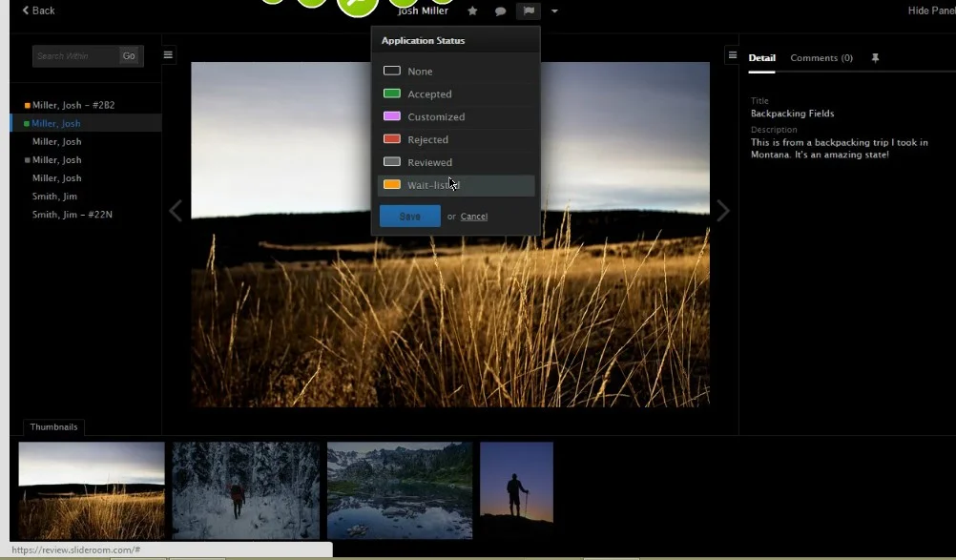The width and height of the screenshot is (956, 560).
Task: Click the Backpacking Fields title text
Action: click(x=793, y=114)
